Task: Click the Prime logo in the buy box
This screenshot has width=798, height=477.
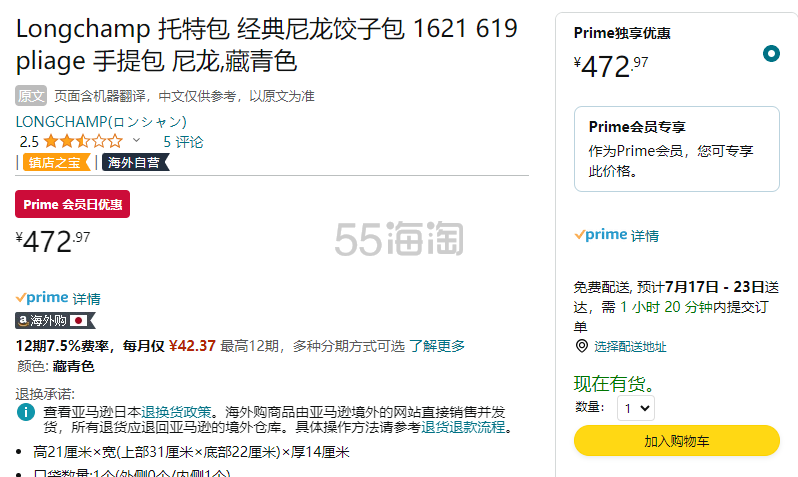Action: [600, 235]
